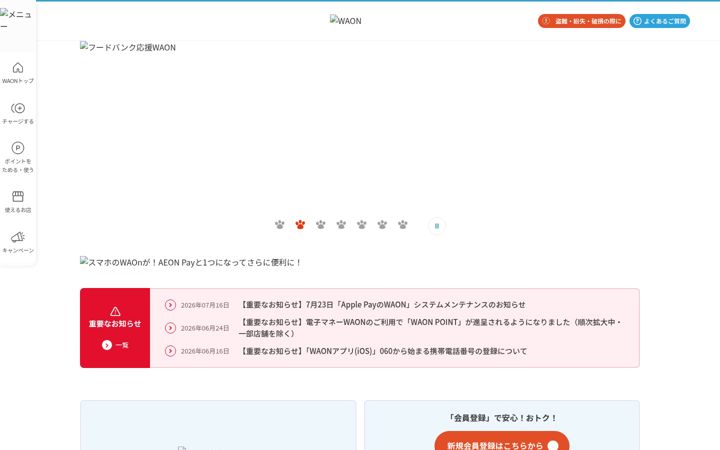Open 重要なお知らせ 一覧 link
This screenshot has height=450, width=720.
[115, 345]
